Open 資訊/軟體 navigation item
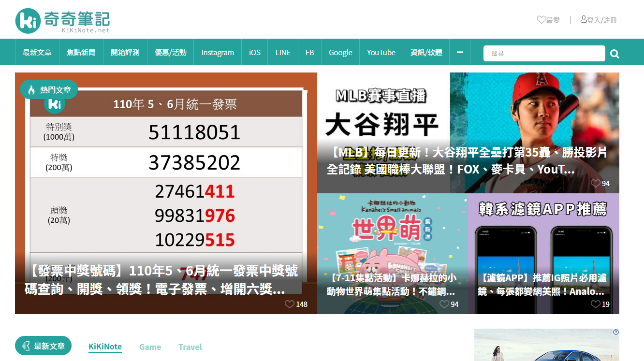Screen dimensions: 644x361 click(426, 52)
